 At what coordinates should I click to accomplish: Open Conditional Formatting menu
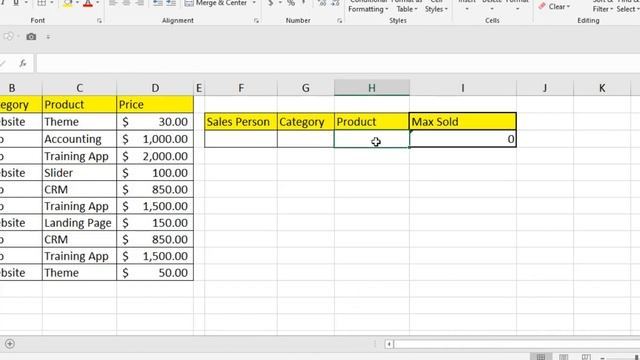pyautogui.click(x=368, y=6)
